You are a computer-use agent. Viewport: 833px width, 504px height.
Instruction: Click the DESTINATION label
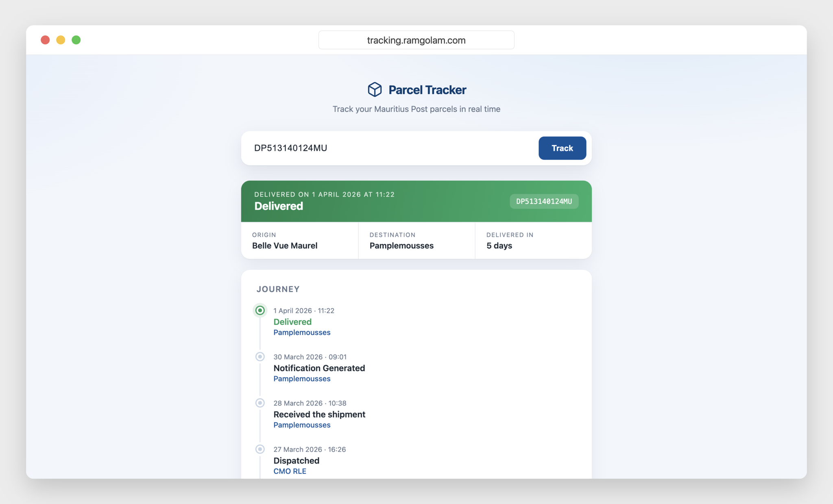click(x=392, y=235)
